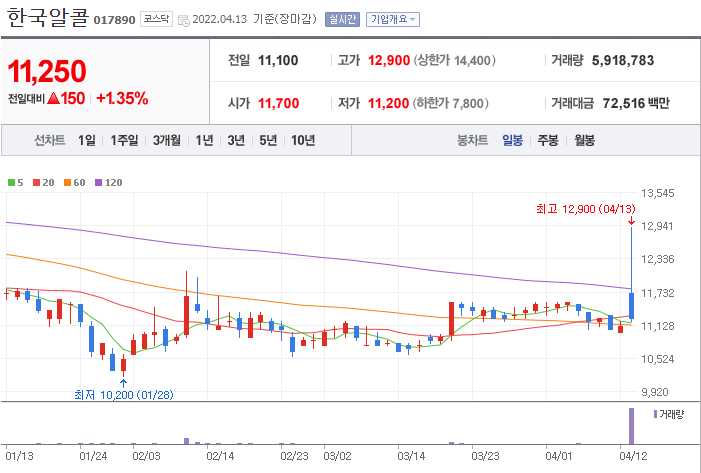Select the 3년 line chart tab
Image resolution: width=701 pixels, height=473 pixels.
coord(236,140)
